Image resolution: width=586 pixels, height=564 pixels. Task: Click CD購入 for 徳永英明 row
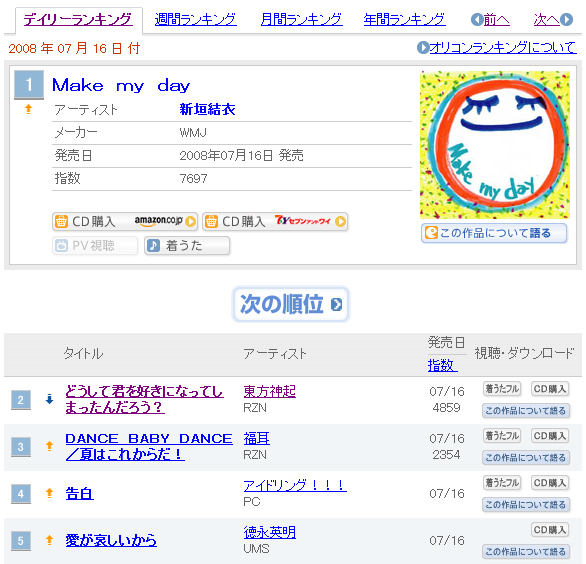550,530
